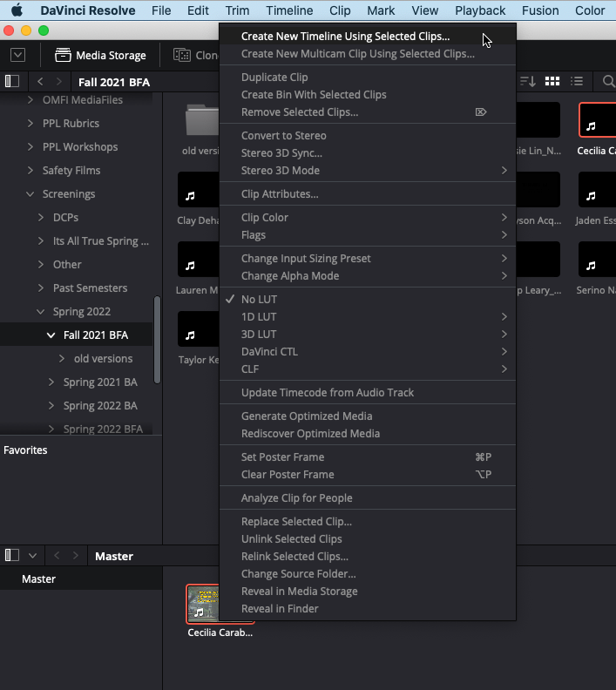Click the back navigation arrow near Fall 2021 BFA
The image size is (616, 690).
[40, 81]
